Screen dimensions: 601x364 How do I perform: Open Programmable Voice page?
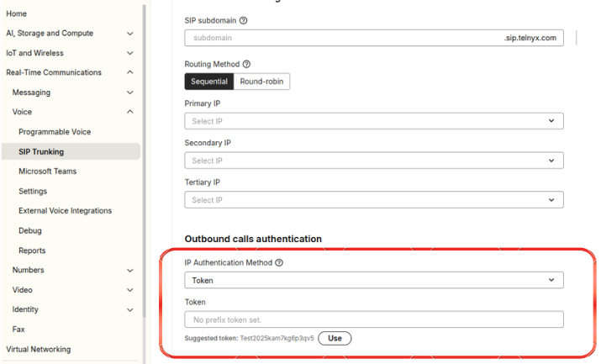pos(55,132)
